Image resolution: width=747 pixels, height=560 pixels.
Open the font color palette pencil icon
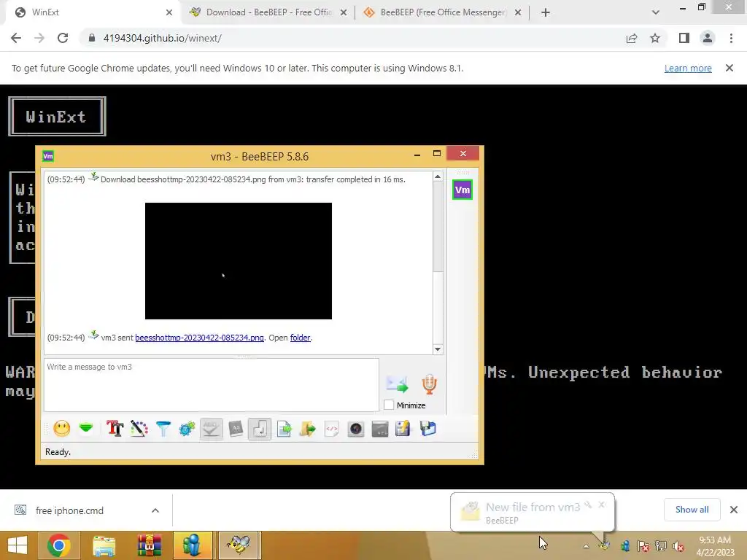[139, 429]
